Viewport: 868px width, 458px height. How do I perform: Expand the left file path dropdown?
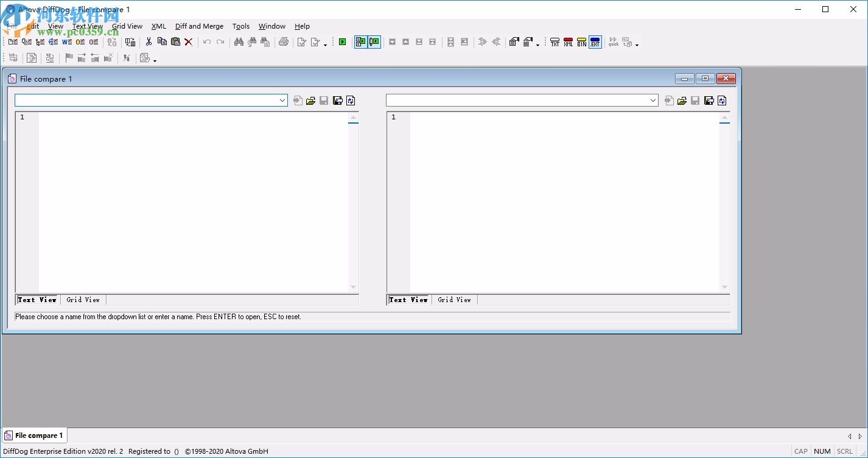pyautogui.click(x=282, y=100)
